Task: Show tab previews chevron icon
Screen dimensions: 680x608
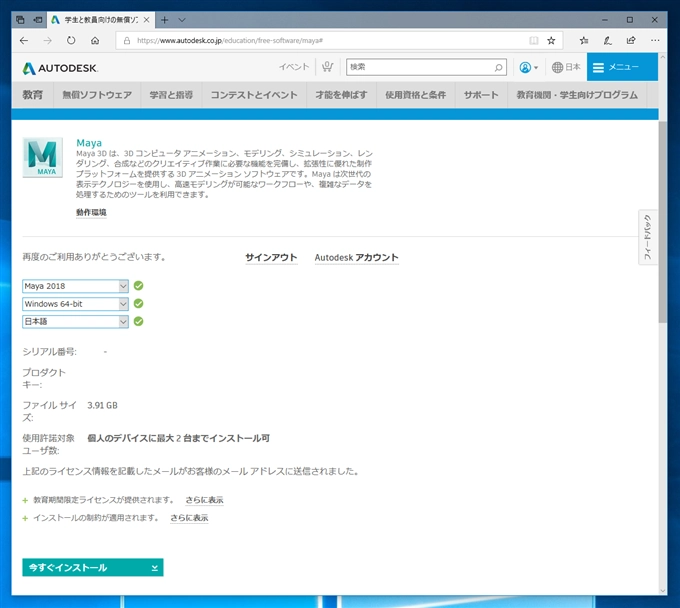Action: (x=182, y=20)
